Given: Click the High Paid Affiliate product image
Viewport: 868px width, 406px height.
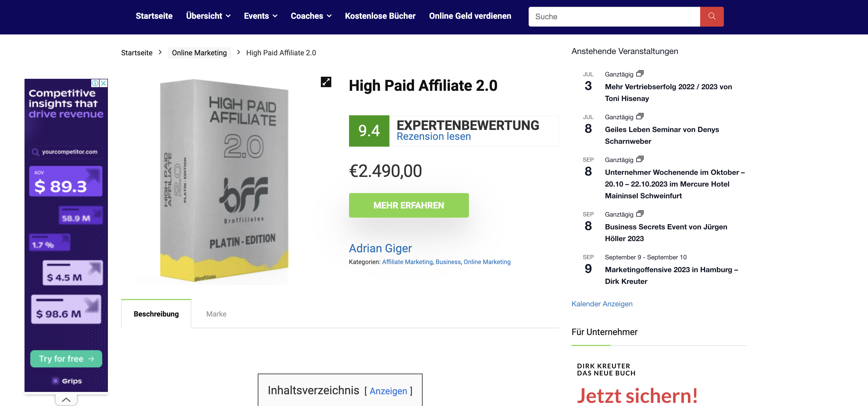Looking at the screenshot, I should point(224,181).
